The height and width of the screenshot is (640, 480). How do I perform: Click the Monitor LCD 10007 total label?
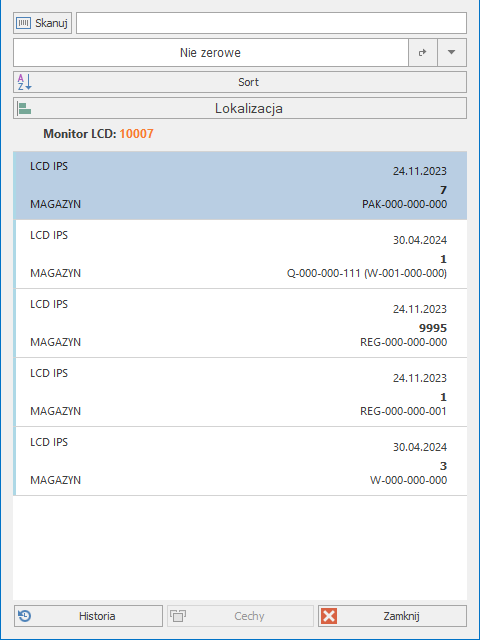pyautogui.click(x=98, y=134)
